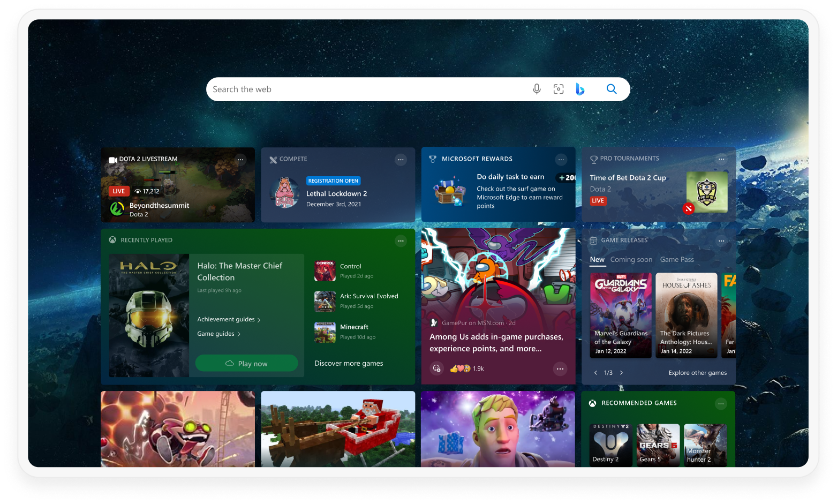This screenshot has width=837, height=504.
Task: Click the trophy icon on Pro Tournaments header
Action: point(593,159)
